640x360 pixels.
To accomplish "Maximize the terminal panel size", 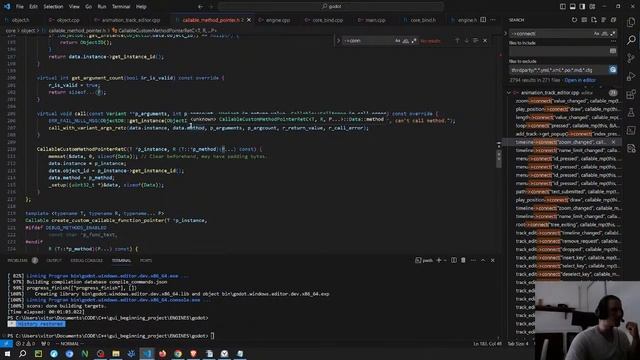I will [483, 260].
